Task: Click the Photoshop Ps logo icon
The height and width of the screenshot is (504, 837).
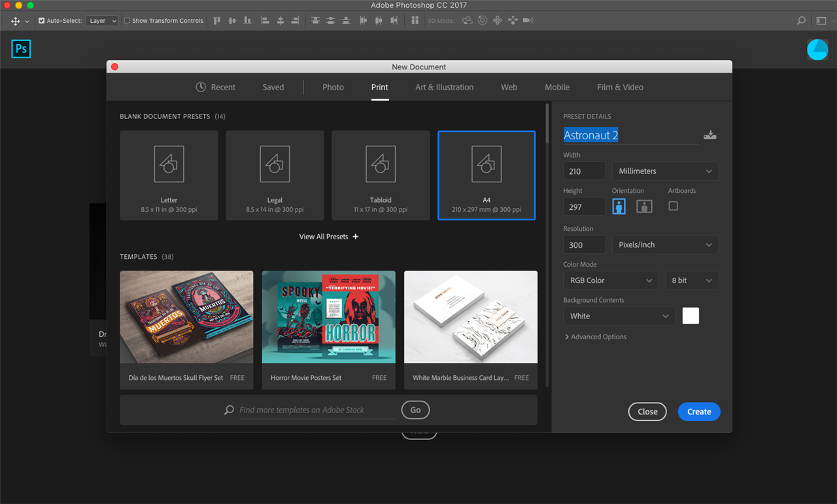Action: tap(21, 49)
